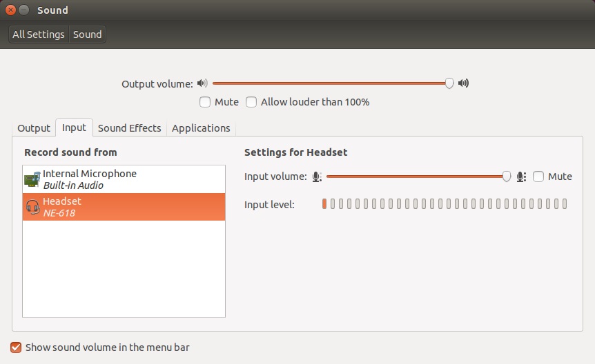Enable the output Mute checkbox
Viewport: 595px width, 364px height.
(205, 102)
